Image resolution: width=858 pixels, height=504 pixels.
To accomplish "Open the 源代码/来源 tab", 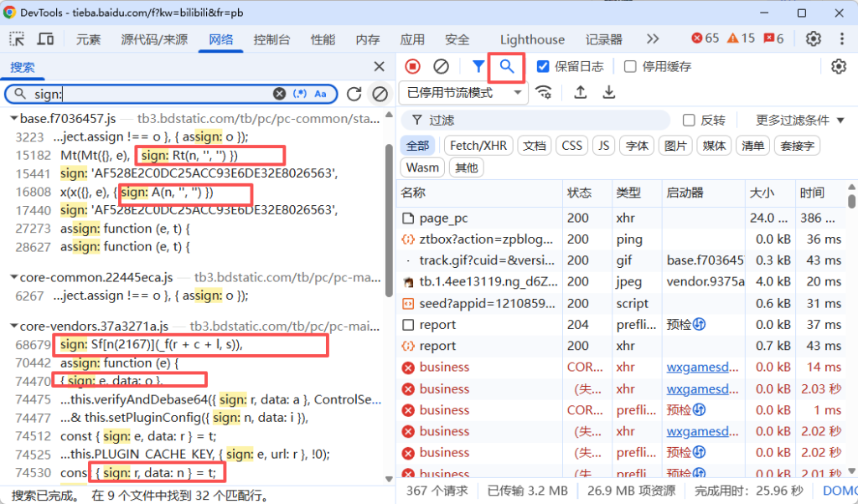I will pos(154,39).
